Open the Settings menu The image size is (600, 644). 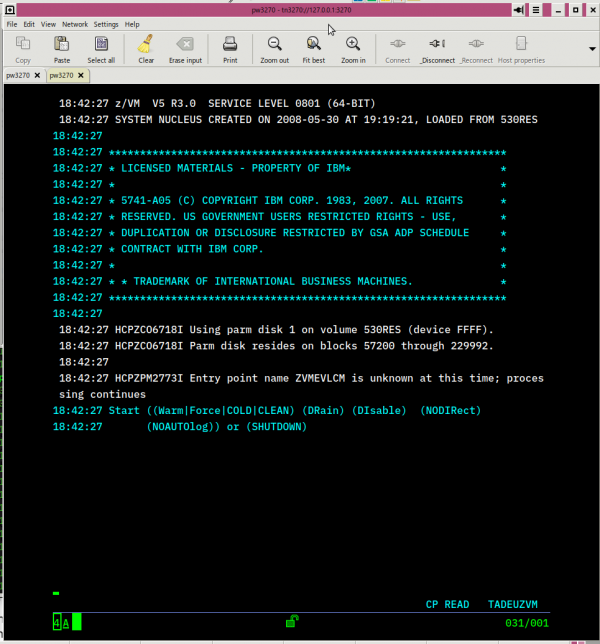(x=106, y=24)
